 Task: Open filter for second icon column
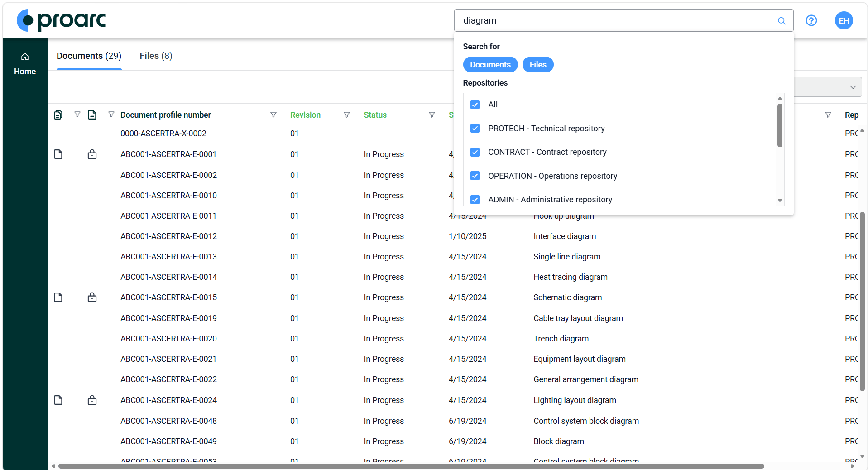coord(111,115)
